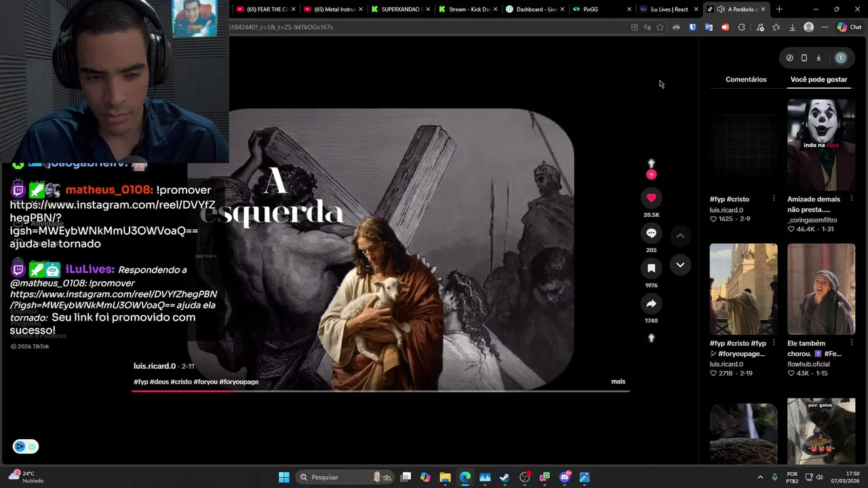Add this page to browser favorites star

point(660,27)
